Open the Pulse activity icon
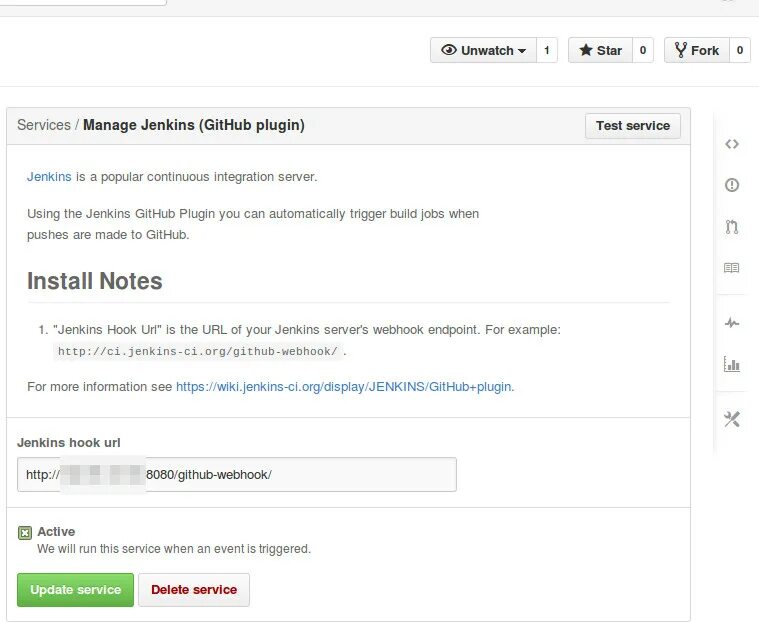The height and width of the screenshot is (622, 759). point(731,322)
